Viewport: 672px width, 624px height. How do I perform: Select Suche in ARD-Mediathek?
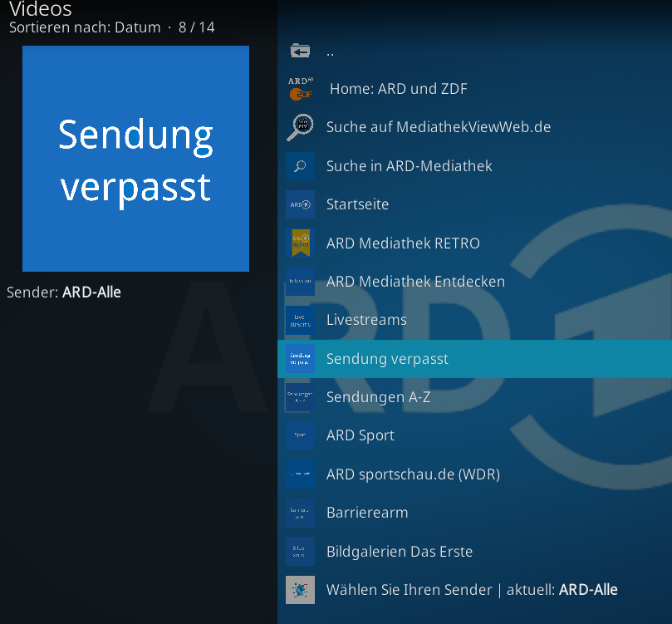(x=474, y=166)
